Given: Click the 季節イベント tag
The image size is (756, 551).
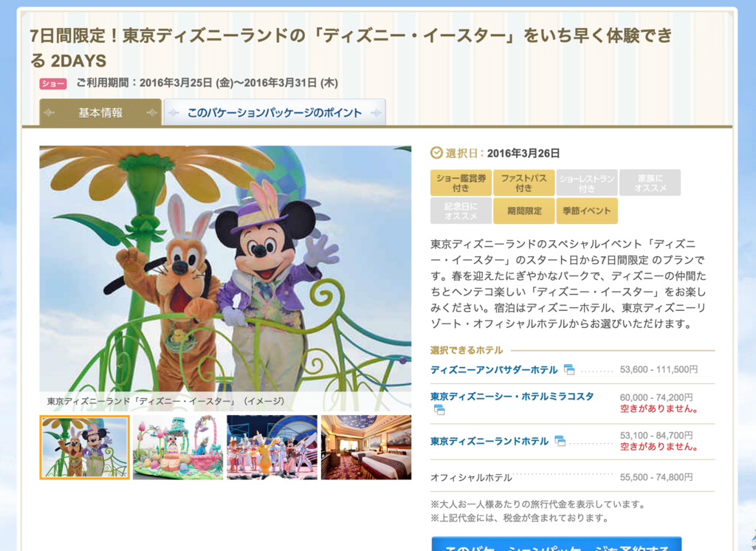Looking at the screenshot, I should (x=587, y=211).
